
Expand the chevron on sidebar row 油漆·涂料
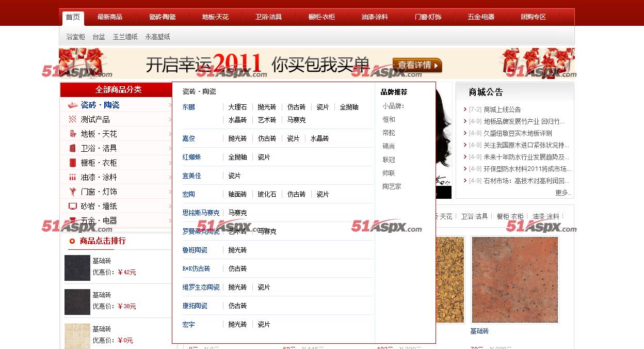click(x=170, y=177)
